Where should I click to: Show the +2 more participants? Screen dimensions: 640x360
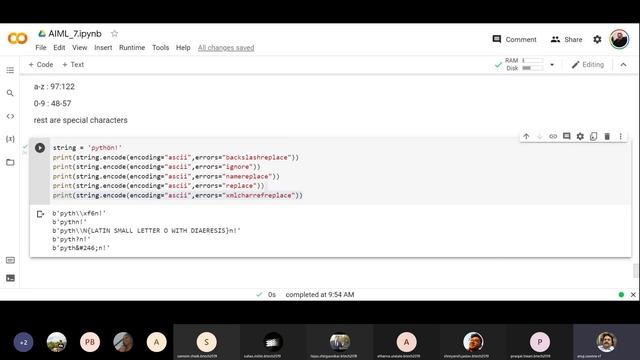coord(23,342)
